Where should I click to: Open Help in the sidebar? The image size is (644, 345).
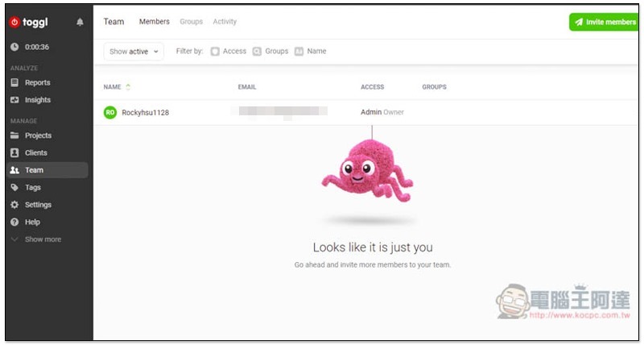(x=31, y=222)
